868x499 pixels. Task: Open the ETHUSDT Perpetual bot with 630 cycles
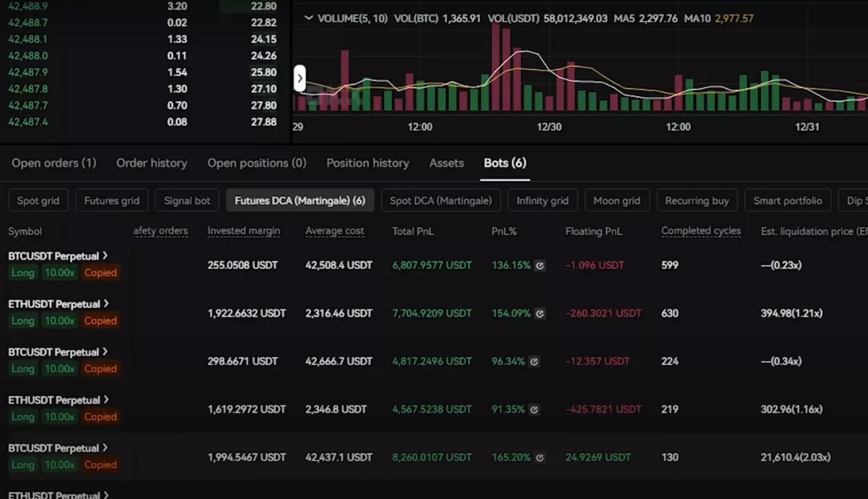pos(59,304)
